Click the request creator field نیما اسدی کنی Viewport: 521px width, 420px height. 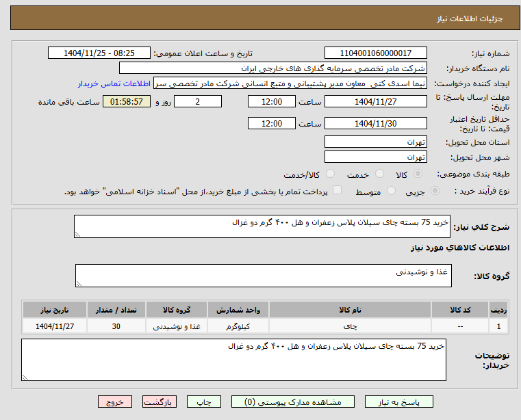coord(290,83)
